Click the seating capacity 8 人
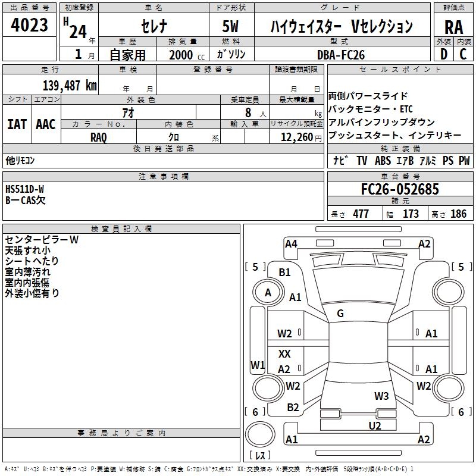This screenshot has width=476, height=476. point(255,113)
